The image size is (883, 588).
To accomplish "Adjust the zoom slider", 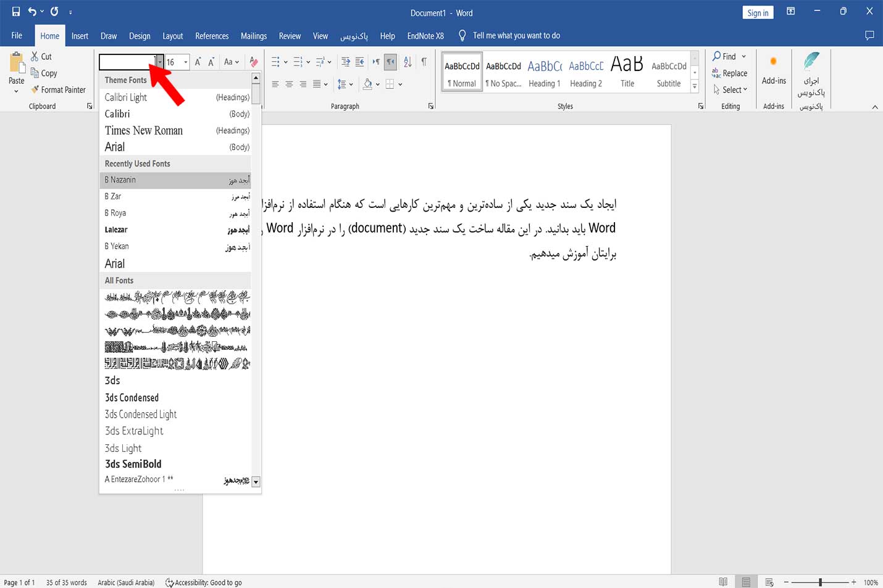I will coord(820,582).
